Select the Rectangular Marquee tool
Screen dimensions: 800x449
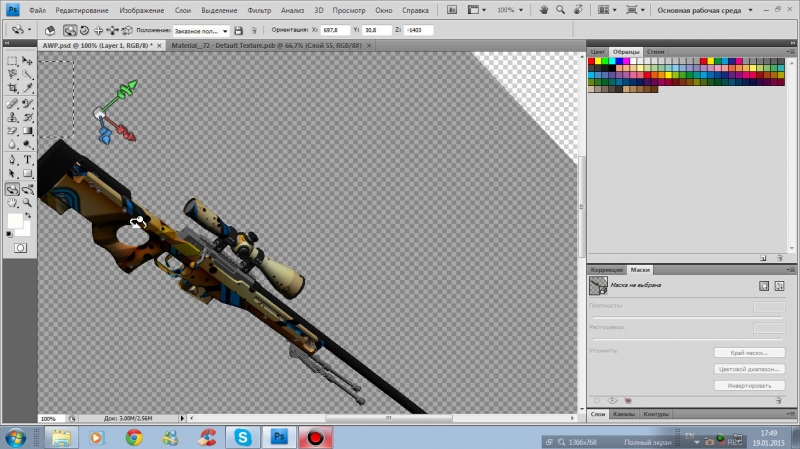point(12,61)
